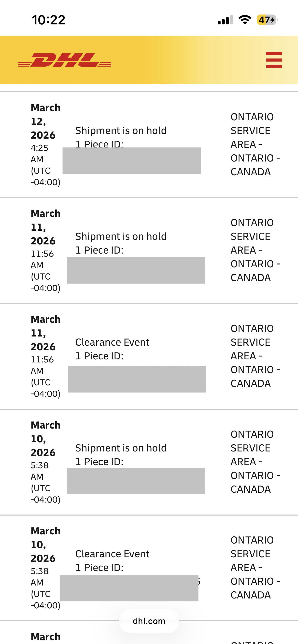298x644 pixels.
Task: Tap the battery charging indicator
Action: point(267,20)
